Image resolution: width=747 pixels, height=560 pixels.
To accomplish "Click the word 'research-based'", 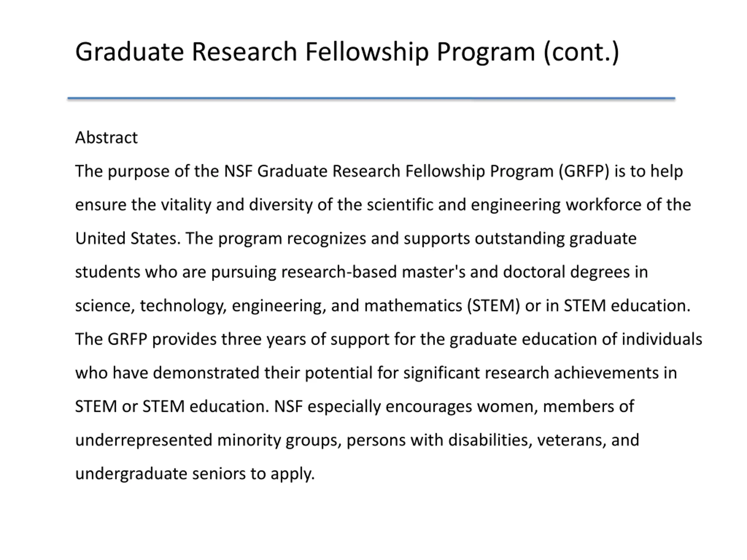I will (339, 272).
